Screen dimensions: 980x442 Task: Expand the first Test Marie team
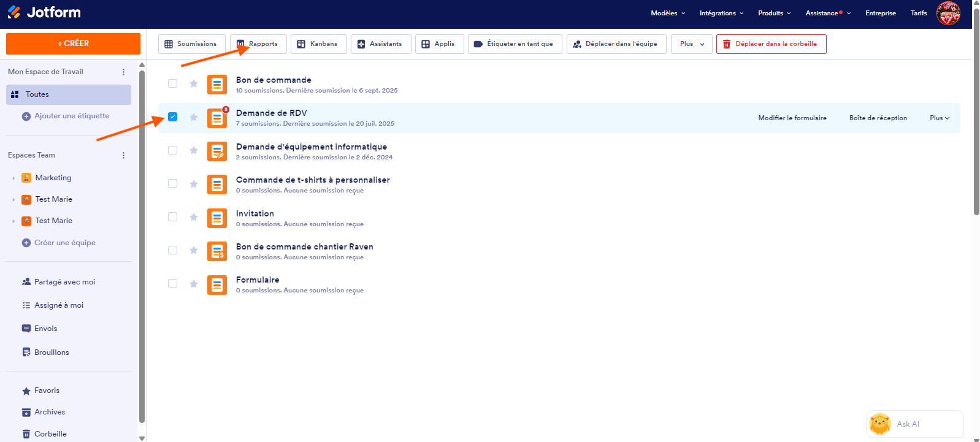click(13, 200)
